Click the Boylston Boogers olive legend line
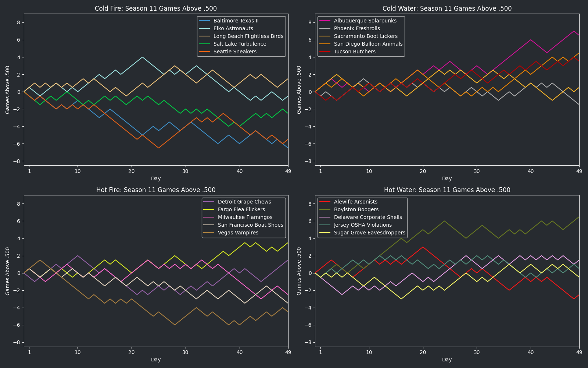 [x=326, y=209]
